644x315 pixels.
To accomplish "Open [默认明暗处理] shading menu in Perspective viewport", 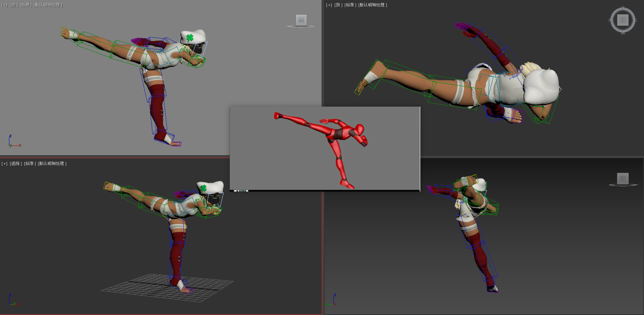I will 52,164.
